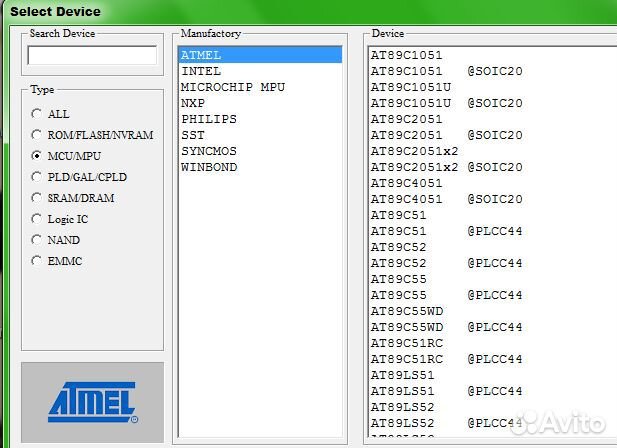The height and width of the screenshot is (448, 617).
Task: Select the AT89C55WD device entry
Action: pos(406,311)
